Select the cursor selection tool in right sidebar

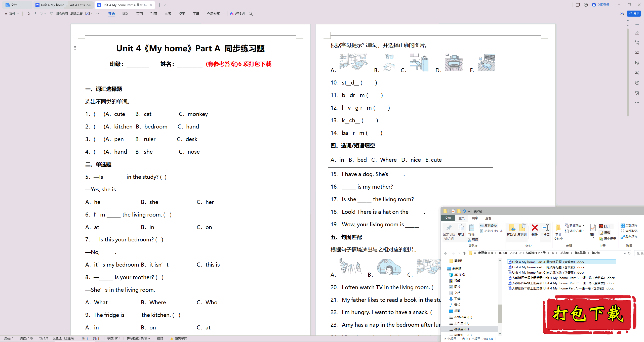637,42
